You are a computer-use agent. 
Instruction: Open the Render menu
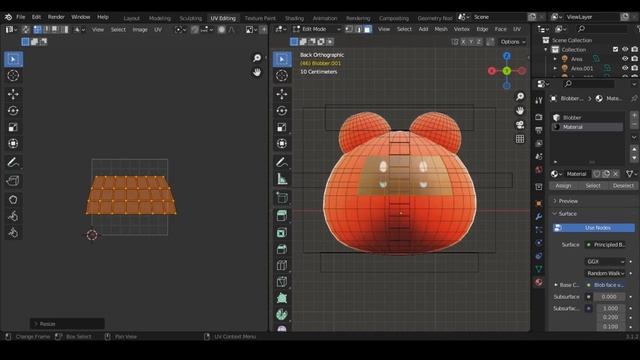[56, 17]
